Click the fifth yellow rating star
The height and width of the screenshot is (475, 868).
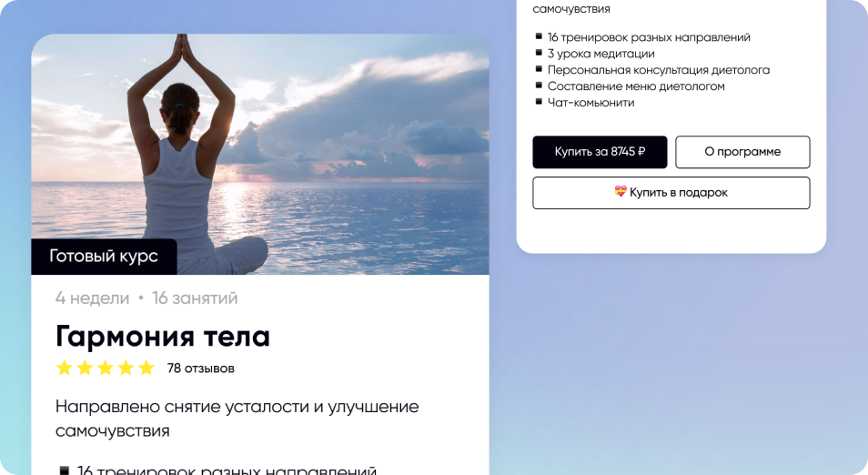146,368
